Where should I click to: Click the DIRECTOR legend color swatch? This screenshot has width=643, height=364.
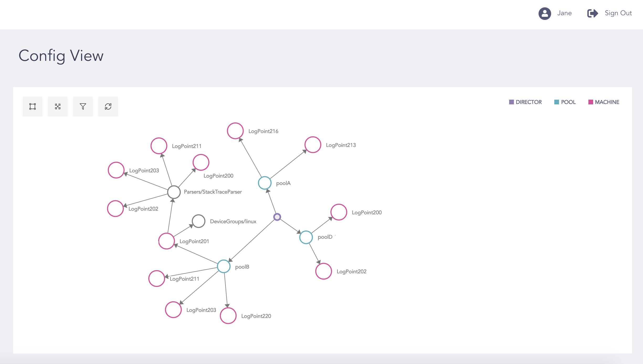tap(511, 102)
